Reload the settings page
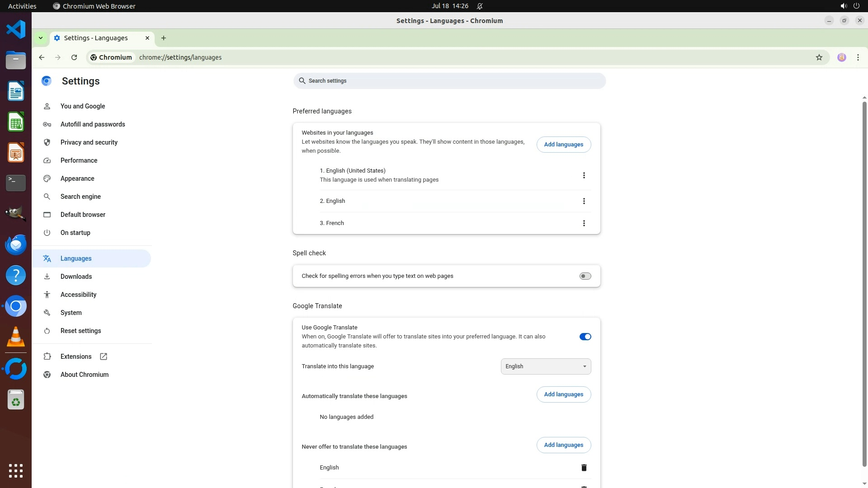This screenshot has width=868, height=488. pos(74,57)
